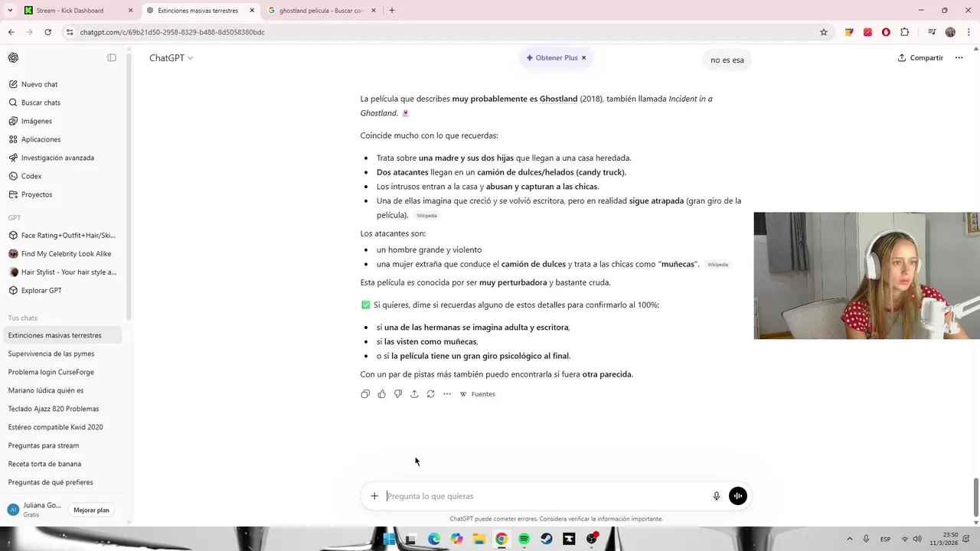Open Face Rating+Outfit+Hair GPT

click(63, 235)
